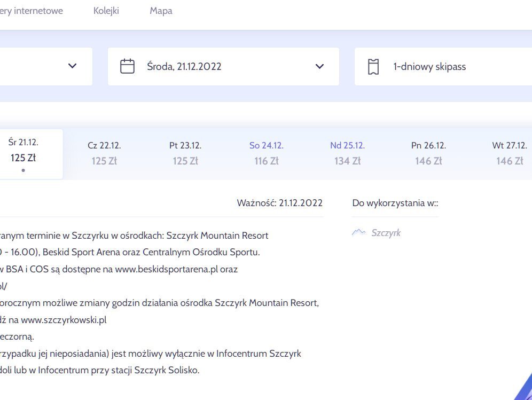The height and width of the screenshot is (400, 532).
Task: Expand the Środa, 21.12.2022 date dropdown arrow
Action: pyautogui.click(x=319, y=66)
